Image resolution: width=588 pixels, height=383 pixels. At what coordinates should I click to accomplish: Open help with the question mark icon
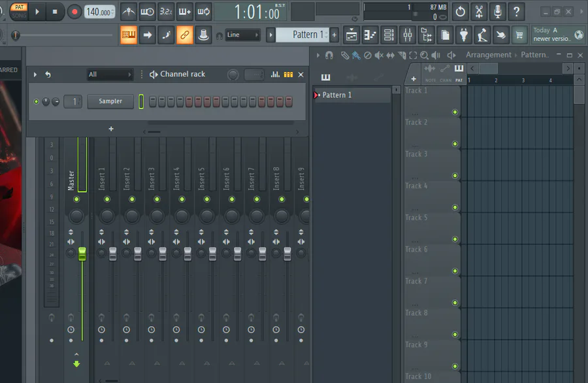(x=516, y=12)
